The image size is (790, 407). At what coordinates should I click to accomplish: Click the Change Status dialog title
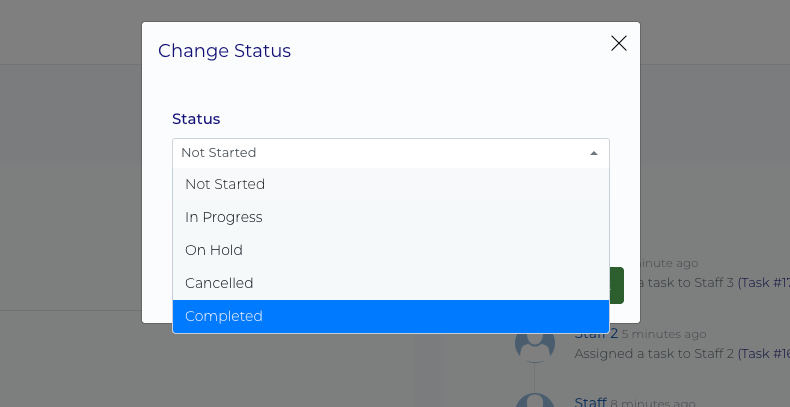225,50
